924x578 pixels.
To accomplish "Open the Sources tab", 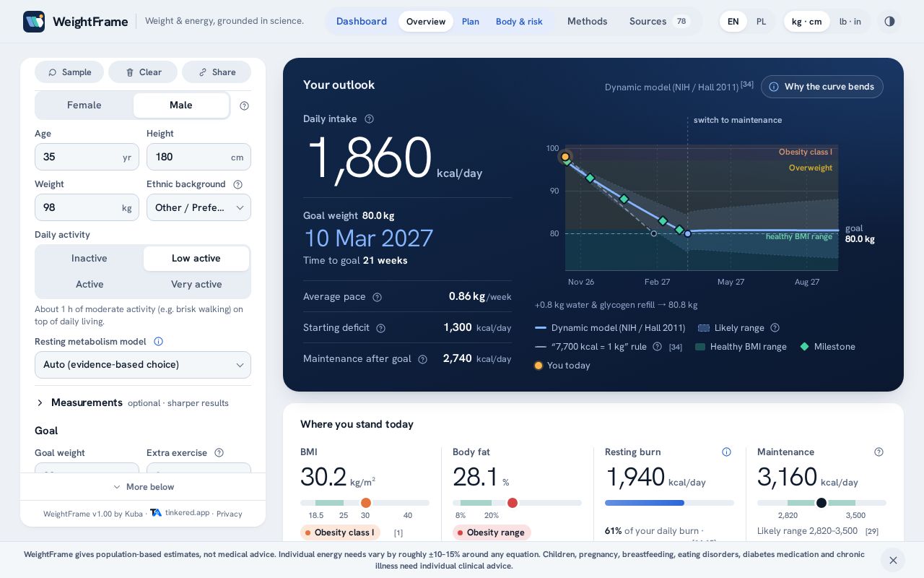I will pyautogui.click(x=660, y=22).
